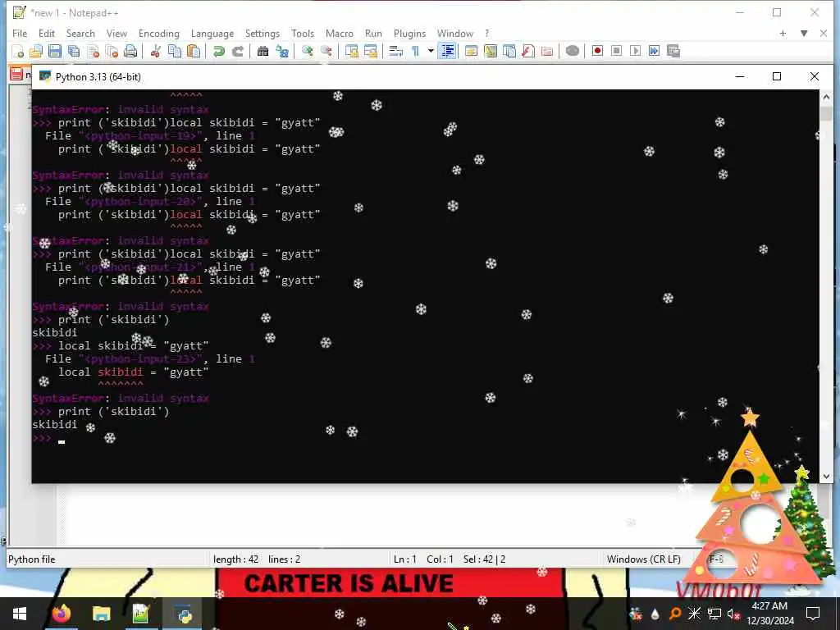Open the question mark help menu

click(487, 33)
